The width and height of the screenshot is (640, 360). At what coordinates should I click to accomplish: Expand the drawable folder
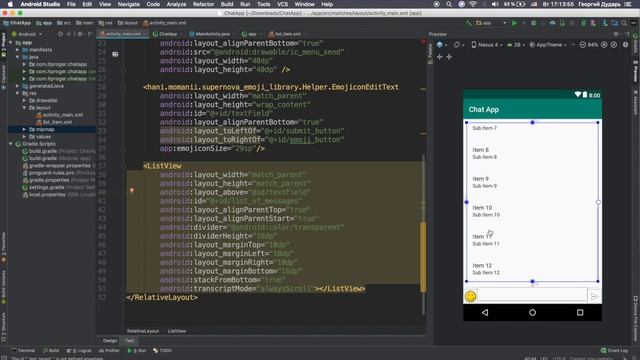(24, 100)
